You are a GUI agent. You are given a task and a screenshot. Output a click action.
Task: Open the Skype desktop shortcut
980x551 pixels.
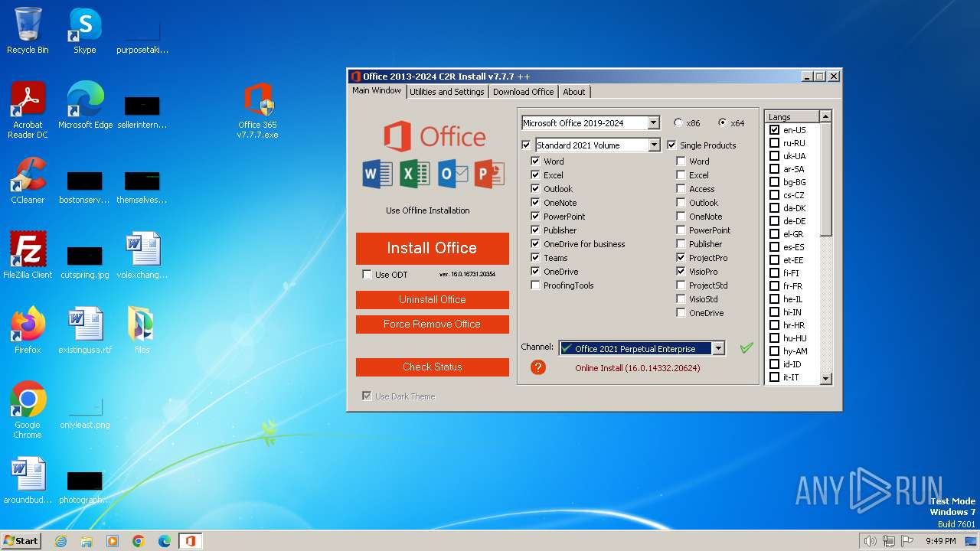coord(85,31)
